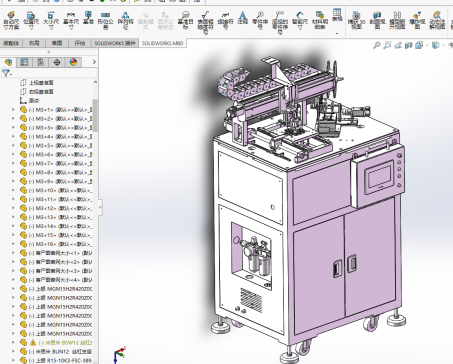This screenshot has width=453, height=364.
Task: Select the Weld Symbol tool
Action: [225, 20]
